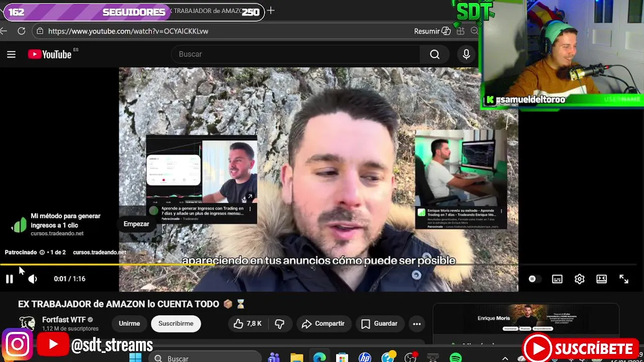Open Microsoft Edge from the taskbar
Image resolution: width=644 pixels, height=362 pixels.
tap(319, 358)
